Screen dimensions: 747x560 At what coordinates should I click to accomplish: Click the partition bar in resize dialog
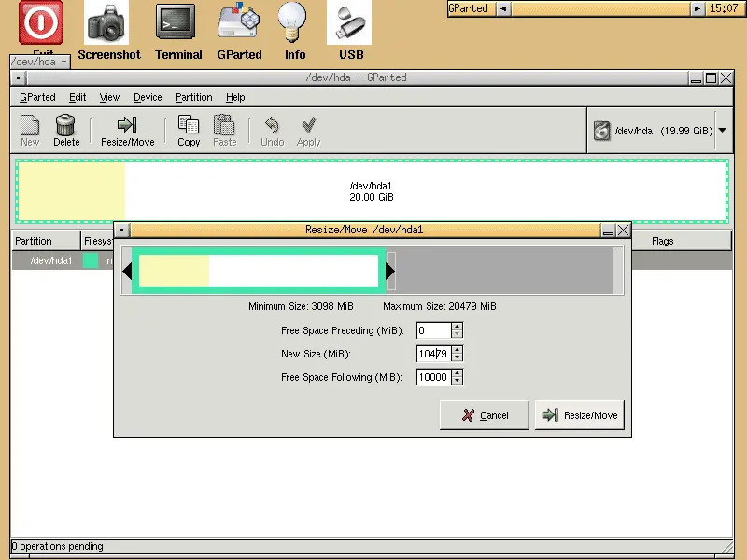(x=259, y=271)
